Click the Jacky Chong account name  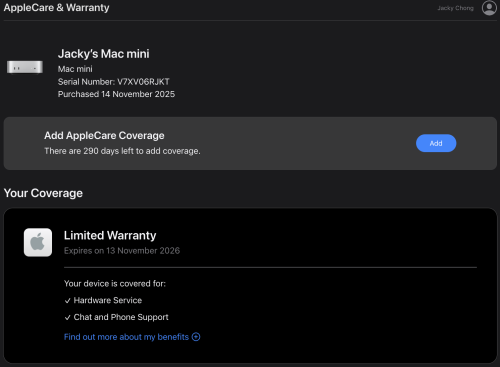coord(455,8)
